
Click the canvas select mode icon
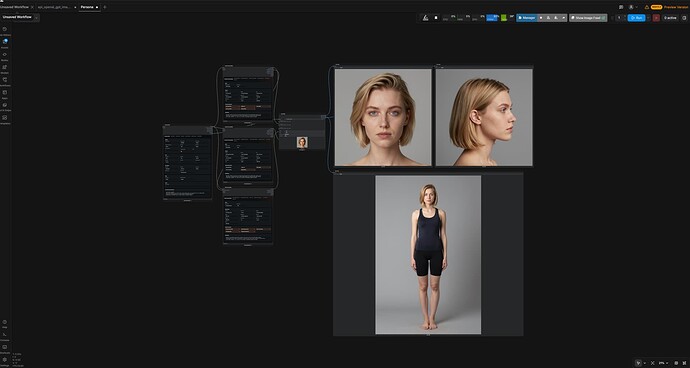(638, 363)
